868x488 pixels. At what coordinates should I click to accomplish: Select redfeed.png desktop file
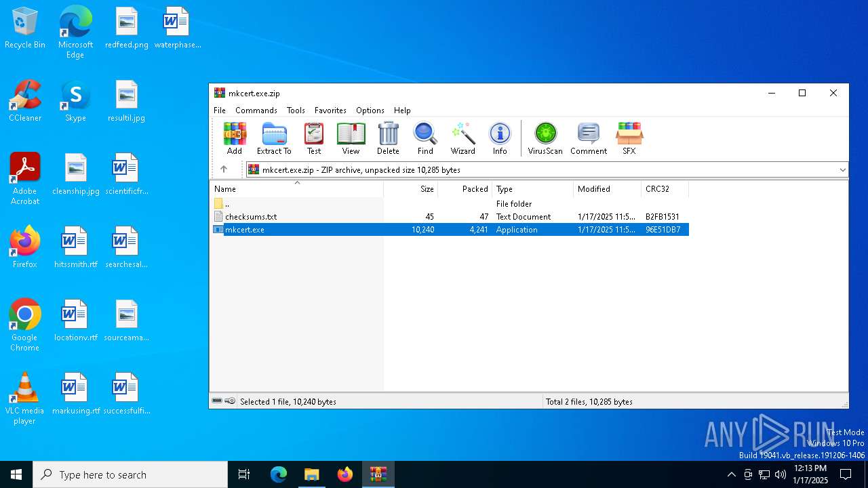coord(127,28)
